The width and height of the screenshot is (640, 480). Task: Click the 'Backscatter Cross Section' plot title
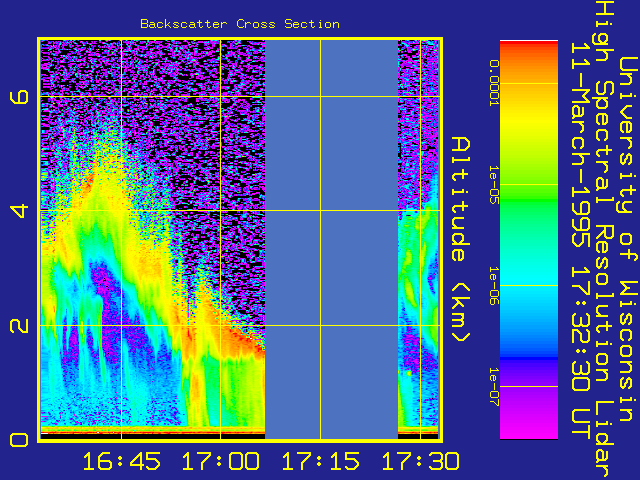click(x=240, y=24)
